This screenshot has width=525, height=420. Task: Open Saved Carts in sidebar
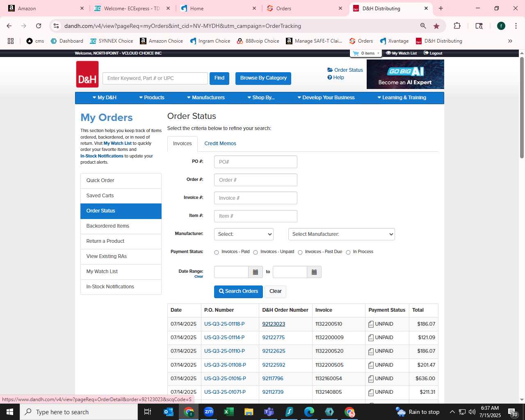pos(121,196)
